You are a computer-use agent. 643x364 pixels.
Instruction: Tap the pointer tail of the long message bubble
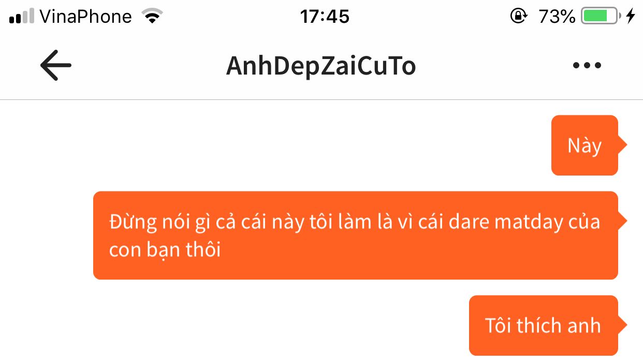point(623,221)
